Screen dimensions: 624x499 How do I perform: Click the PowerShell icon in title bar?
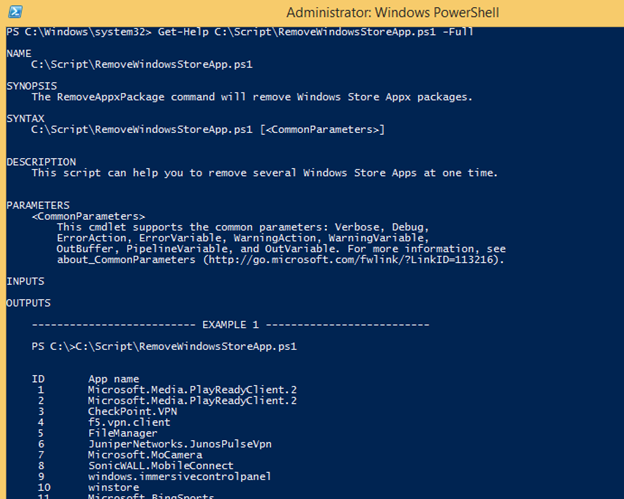15,12
